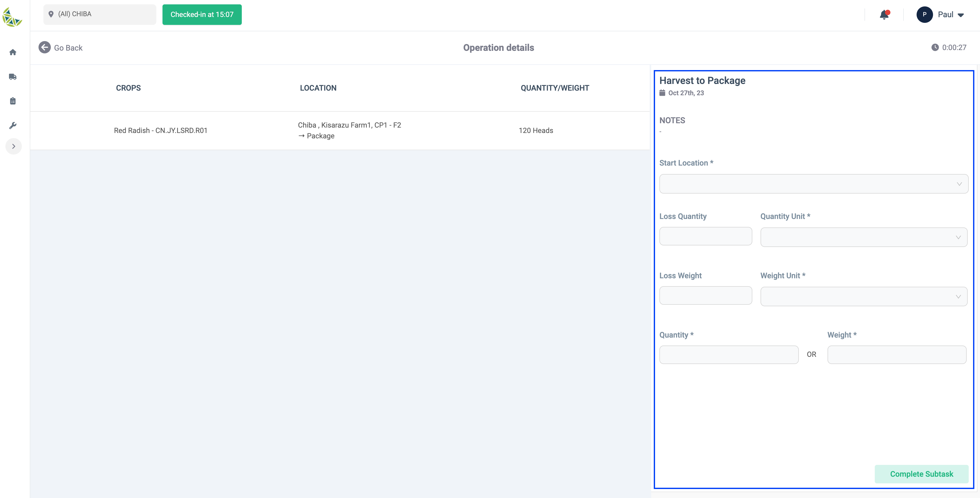Screen dimensions: 980x498
Task: Open the notifications bell
Action: 884,15
